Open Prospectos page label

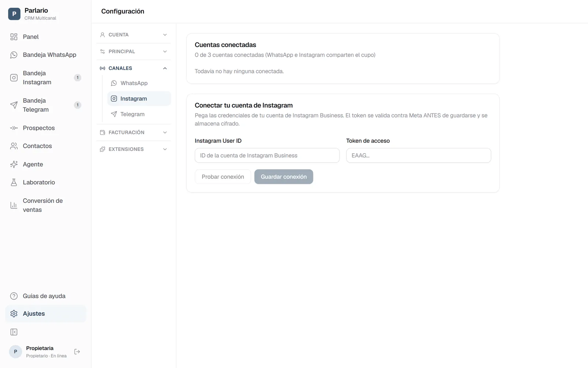tap(39, 128)
